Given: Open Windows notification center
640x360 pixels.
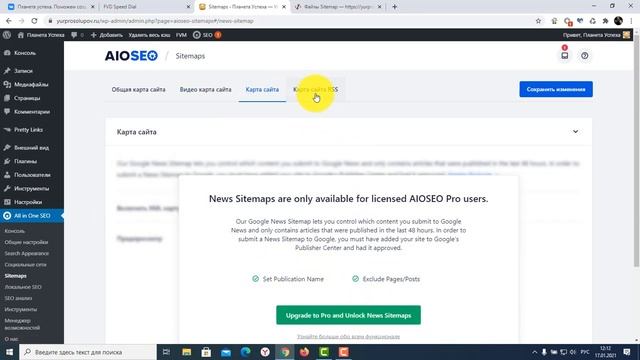Looking at the screenshot, I should pyautogui.click(x=627, y=352).
